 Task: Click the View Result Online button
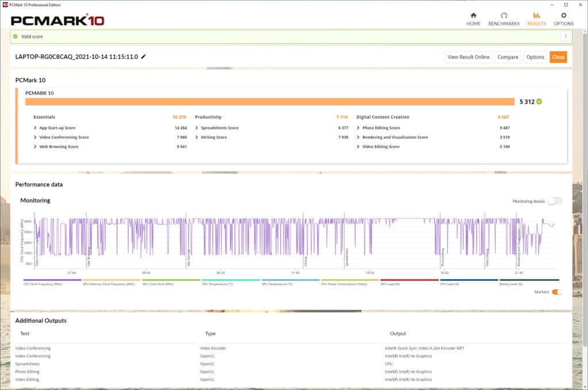pos(469,57)
